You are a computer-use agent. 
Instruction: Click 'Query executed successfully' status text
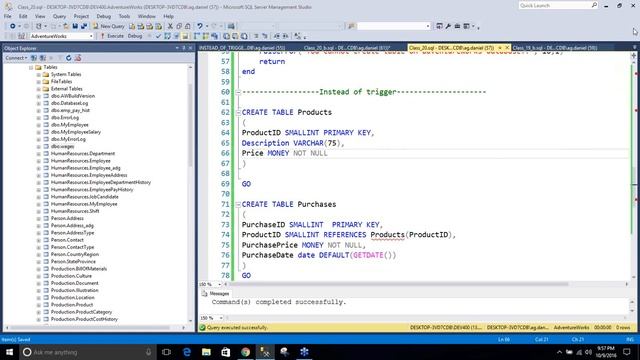(x=237, y=328)
